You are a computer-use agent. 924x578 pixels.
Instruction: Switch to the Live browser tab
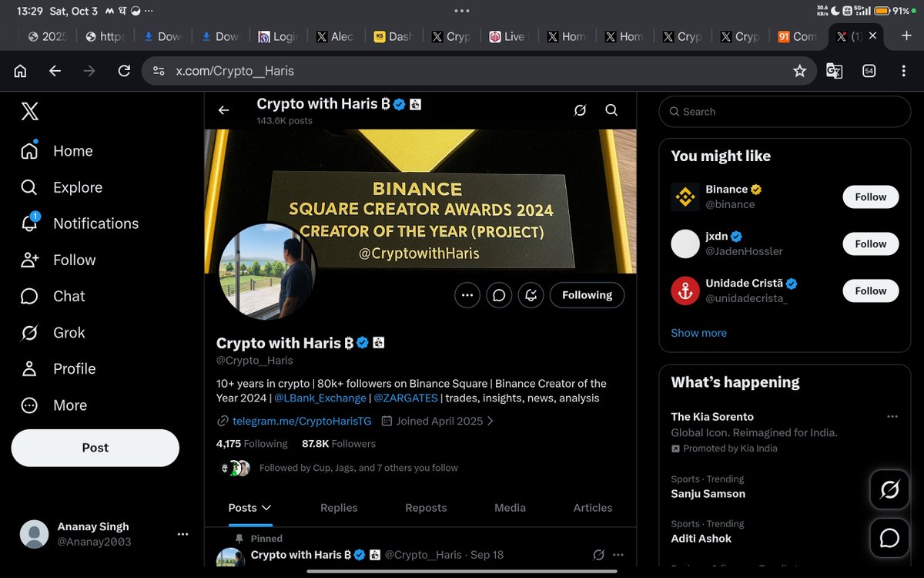[508, 36]
